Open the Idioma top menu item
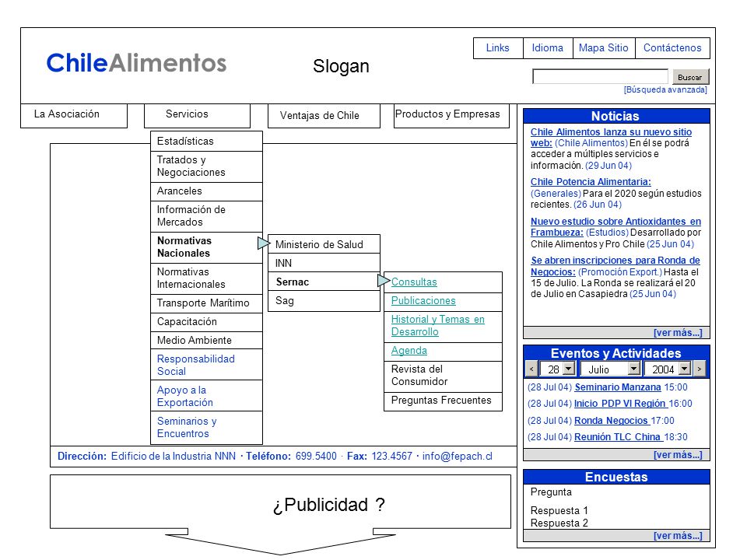The image size is (747, 560). tap(548, 48)
